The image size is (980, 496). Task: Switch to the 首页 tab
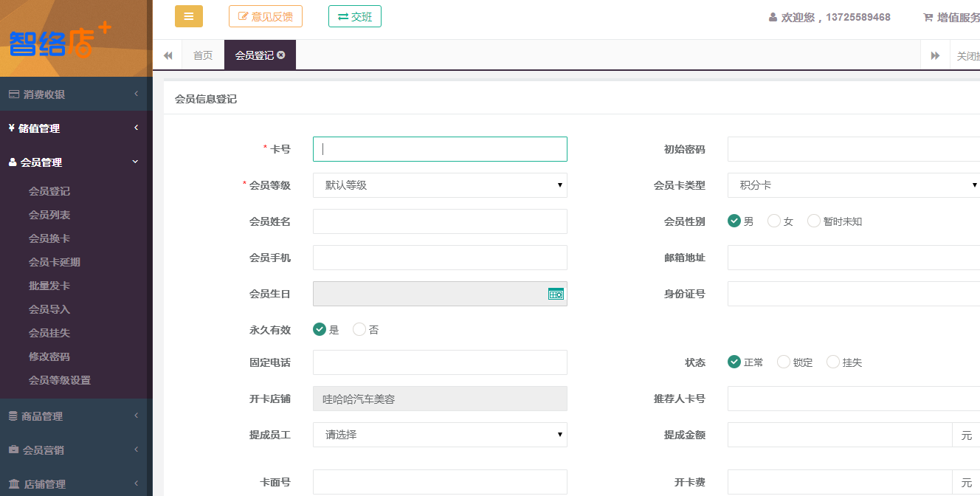pyautogui.click(x=203, y=55)
